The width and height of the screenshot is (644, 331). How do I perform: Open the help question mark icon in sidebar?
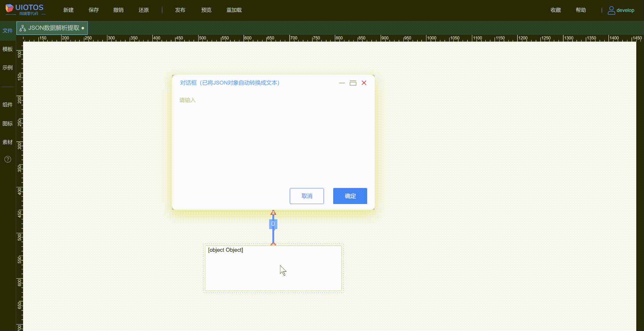tap(8, 159)
